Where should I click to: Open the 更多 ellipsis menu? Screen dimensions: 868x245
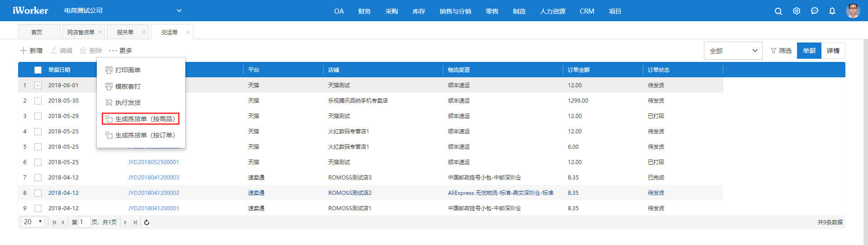[120, 51]
